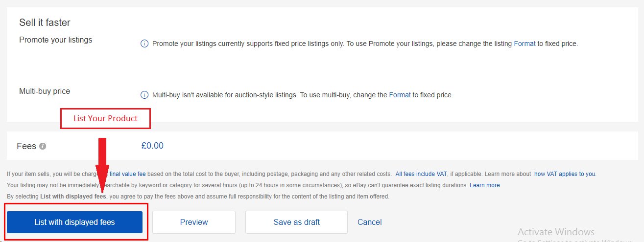
Task: Open Format link in Promote your listings note
Action: point(525,44)
